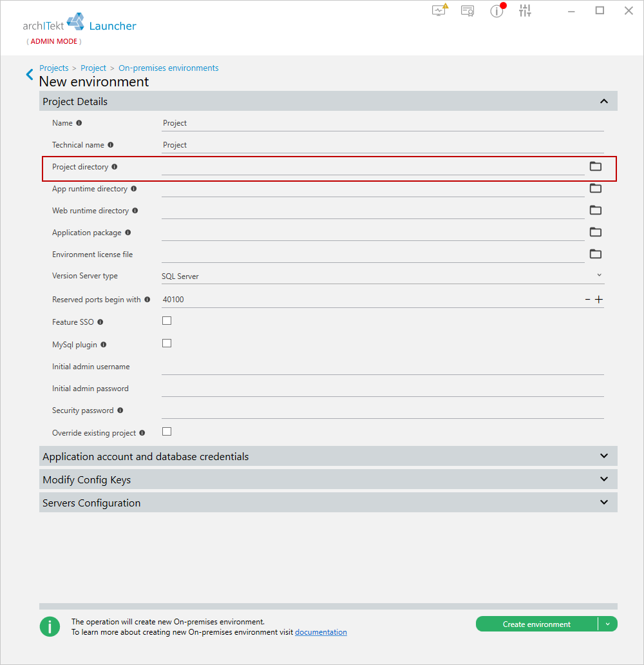Click the Create environment button

pyautogui.click(x=536, y=624)
